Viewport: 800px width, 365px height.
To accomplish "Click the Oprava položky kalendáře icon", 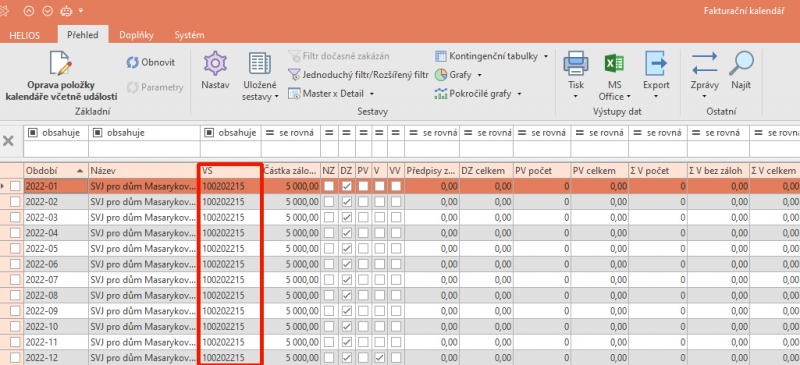I will (61, 63).
